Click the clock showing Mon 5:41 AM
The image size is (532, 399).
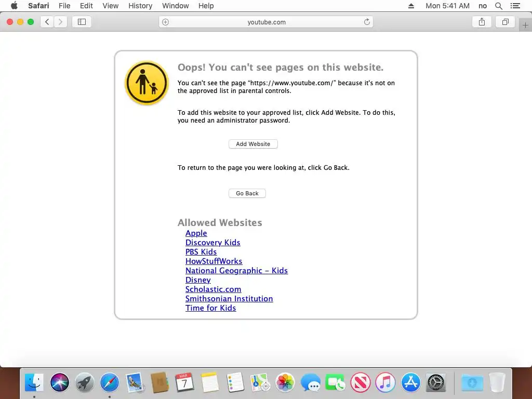pyautogui.click(x=447, y=6)
